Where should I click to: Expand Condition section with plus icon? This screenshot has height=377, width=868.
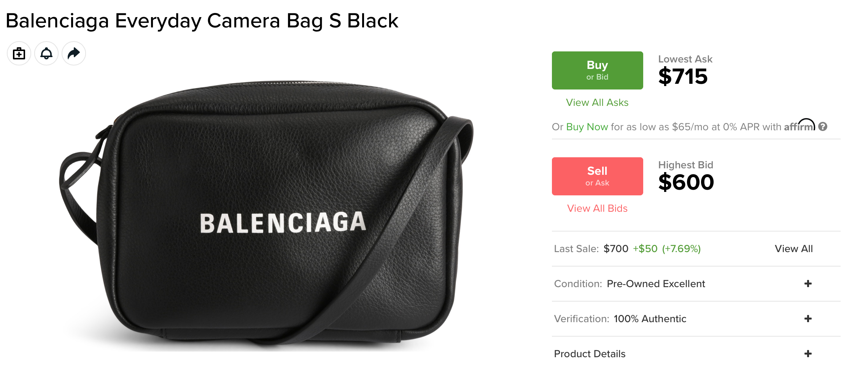coord(808,284)
